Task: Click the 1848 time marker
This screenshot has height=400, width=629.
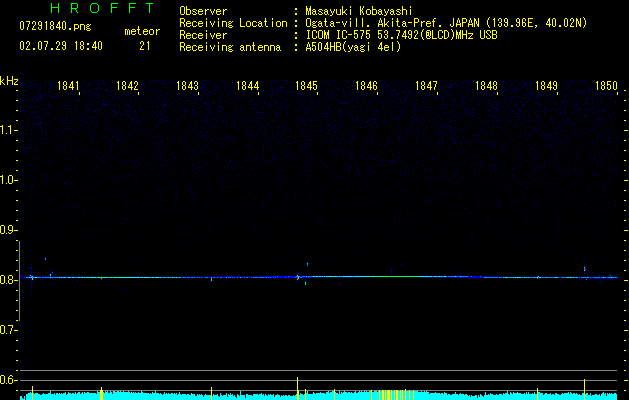Action: pos(486,86)
